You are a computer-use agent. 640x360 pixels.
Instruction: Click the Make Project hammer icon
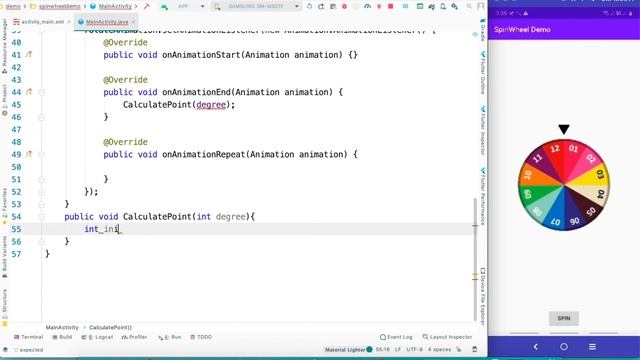(147, 6)
